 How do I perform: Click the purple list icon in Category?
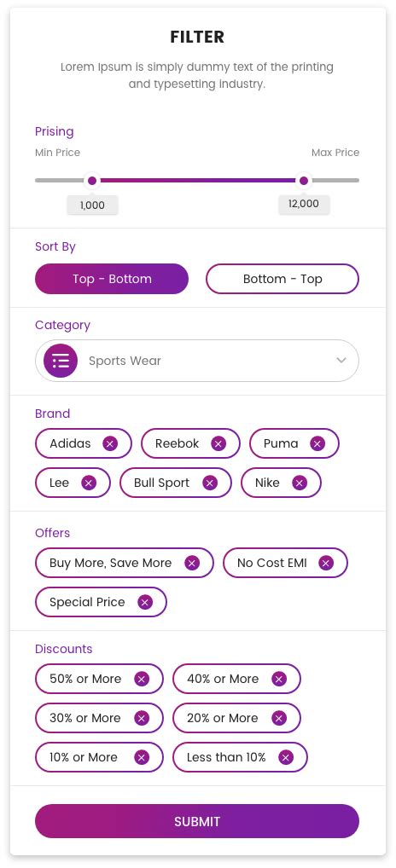(61, 361)
